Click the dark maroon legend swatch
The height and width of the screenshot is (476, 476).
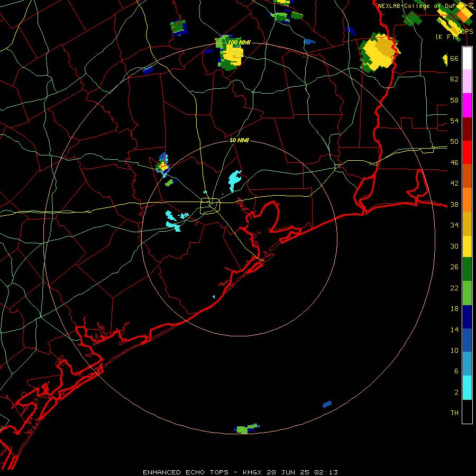tap(467, 129)
